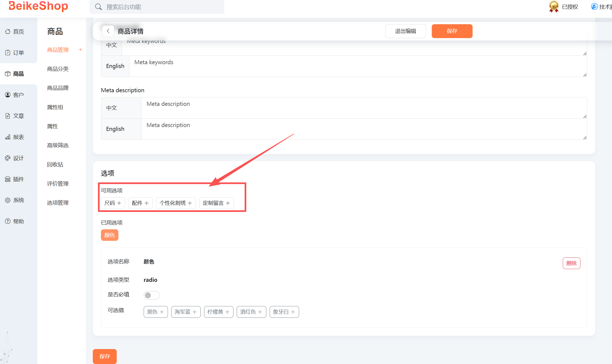Image resolution: width=612 pixels, height=364 pixels.
Task: Open 商品分类 submenu item
Action: (58, 69)
